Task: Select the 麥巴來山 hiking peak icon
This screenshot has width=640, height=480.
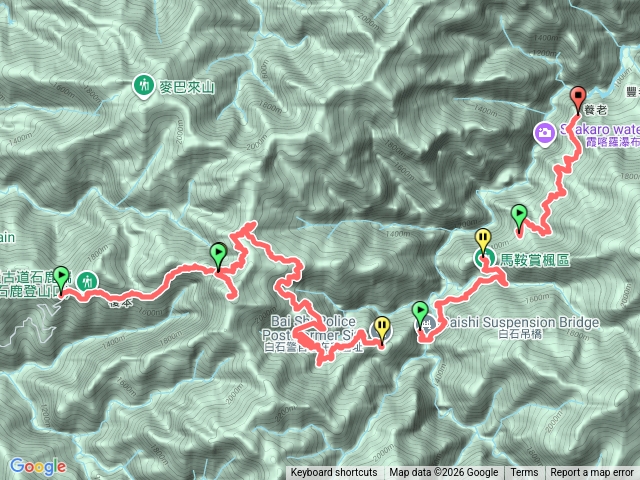Action: coord(144,86)
